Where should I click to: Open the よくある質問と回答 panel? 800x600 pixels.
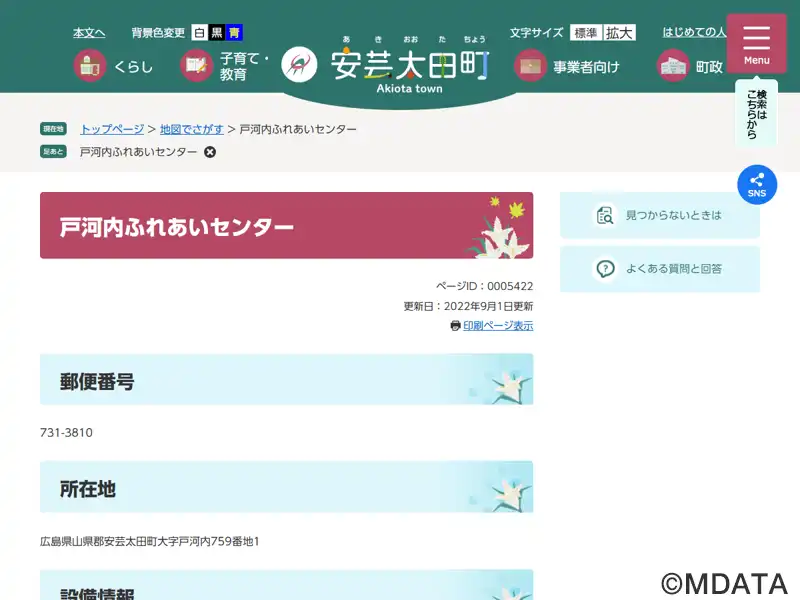[660, 269]
